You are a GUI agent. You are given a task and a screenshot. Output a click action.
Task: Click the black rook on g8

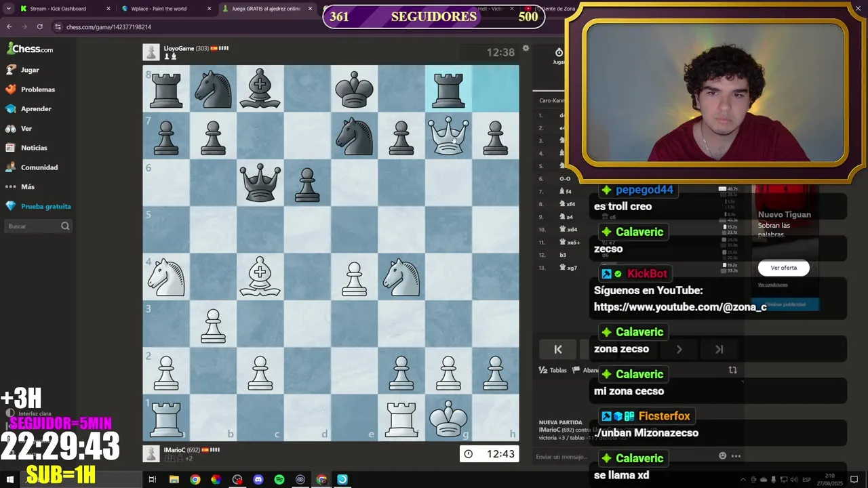[x=448, y=89]
